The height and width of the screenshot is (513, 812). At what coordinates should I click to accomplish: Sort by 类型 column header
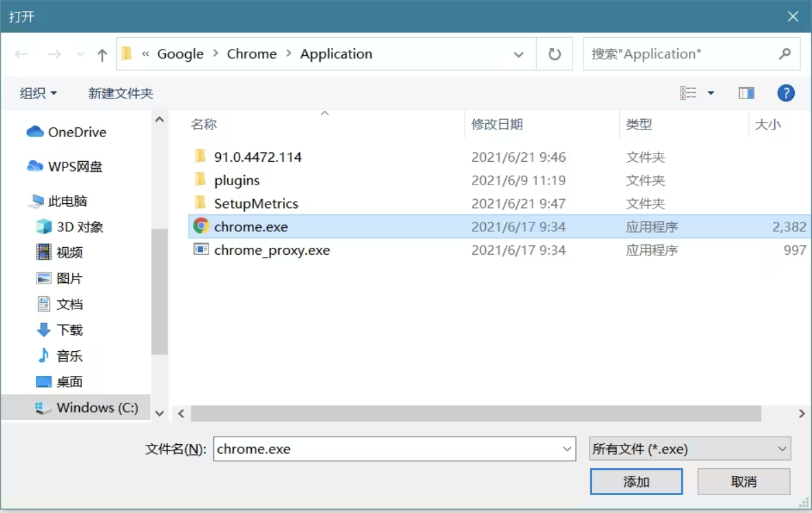(x=639, y=125)
